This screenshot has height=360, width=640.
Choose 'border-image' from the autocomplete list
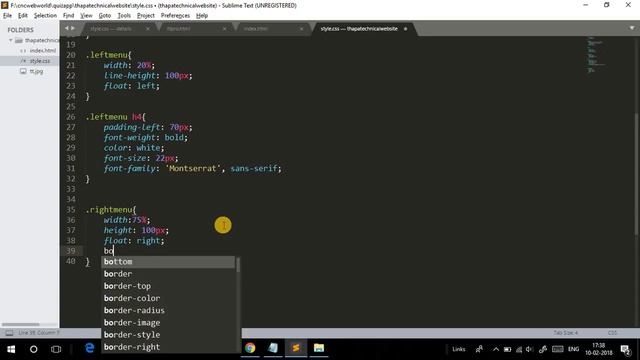coord(168,323)
